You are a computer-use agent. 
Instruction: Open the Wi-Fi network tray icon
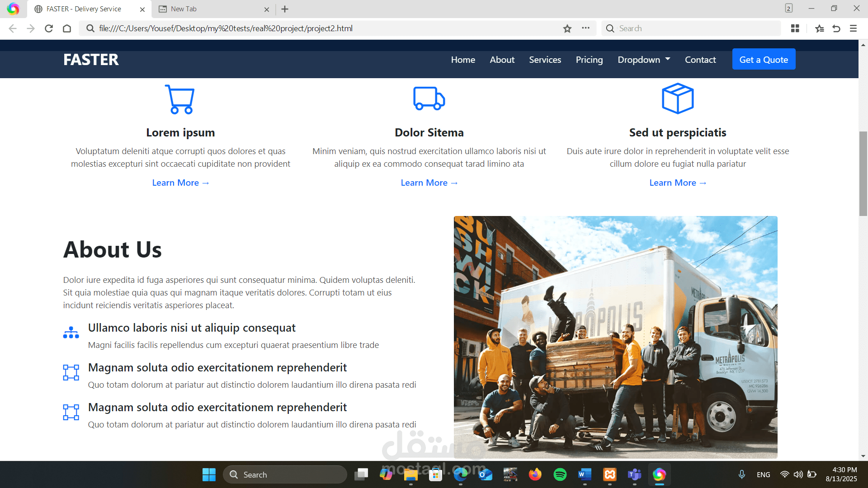click(785, 474)
